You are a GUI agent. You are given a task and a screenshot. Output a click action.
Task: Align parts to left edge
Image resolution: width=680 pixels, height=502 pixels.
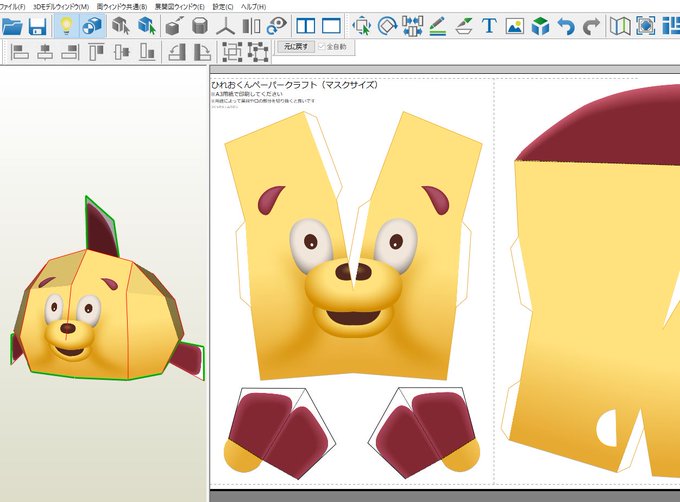coord(19,52)
